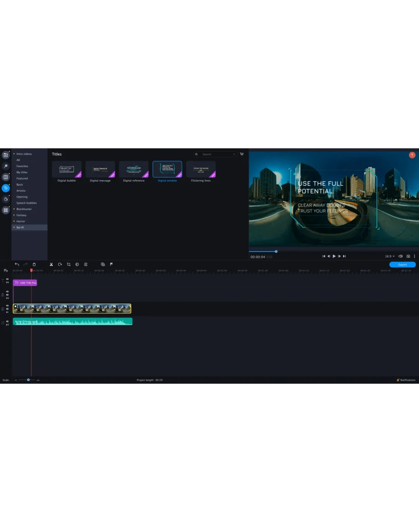Select the Crop tool in timeline toolbar
The width and height of the screenshot is (419, 532).
tap(69, 264)
